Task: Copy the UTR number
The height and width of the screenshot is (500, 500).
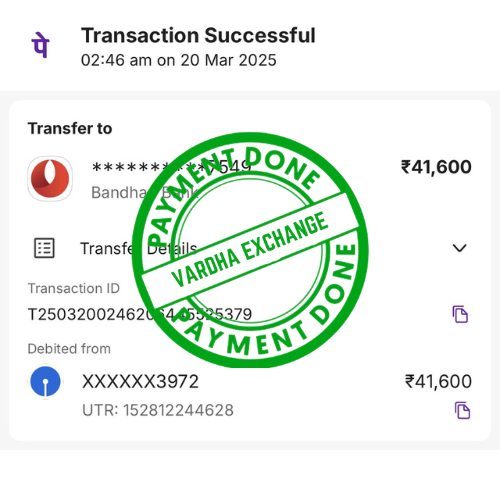Action: [x=462, y=410]
